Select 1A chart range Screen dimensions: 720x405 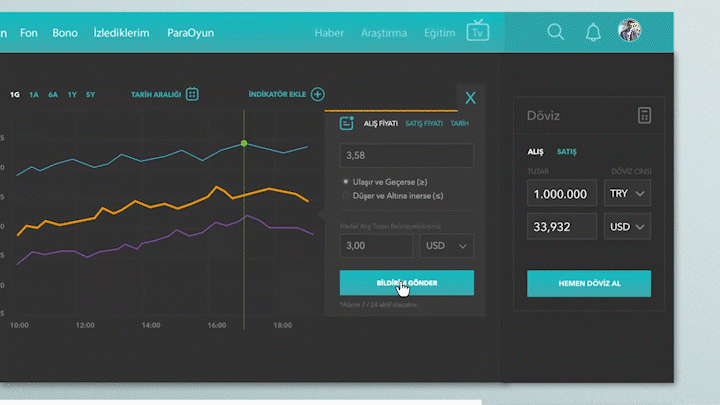click(34, 95)
